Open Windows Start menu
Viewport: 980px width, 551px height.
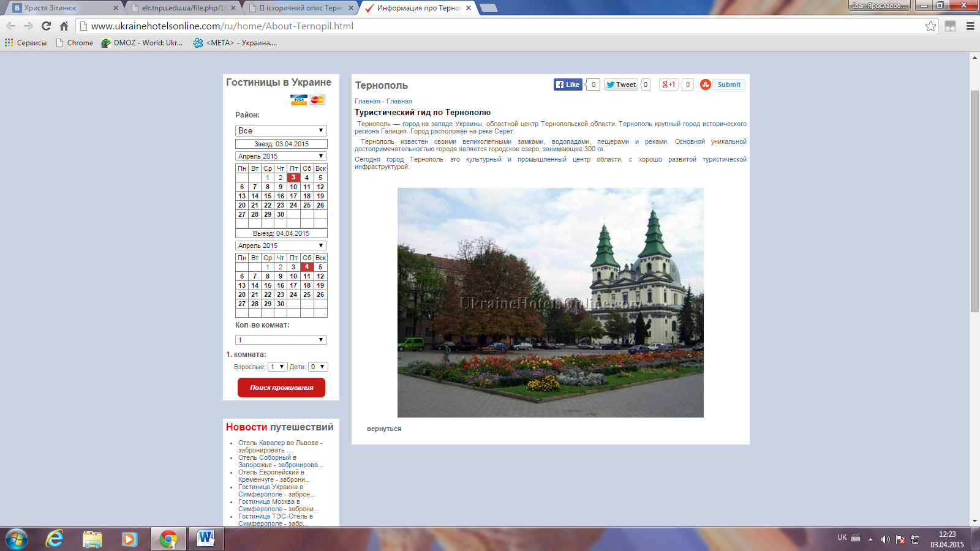[x=16, y=539]
